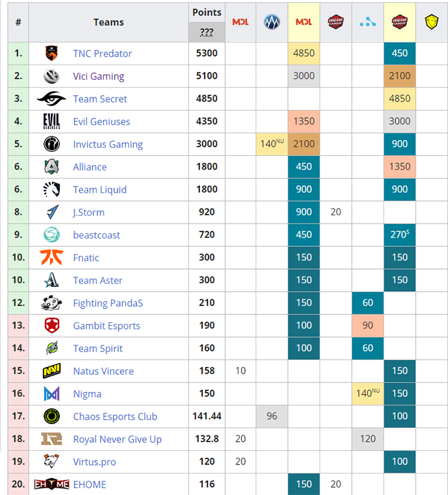Click the Nigma team logo
The image size is (448, 495).
(51, 393)
